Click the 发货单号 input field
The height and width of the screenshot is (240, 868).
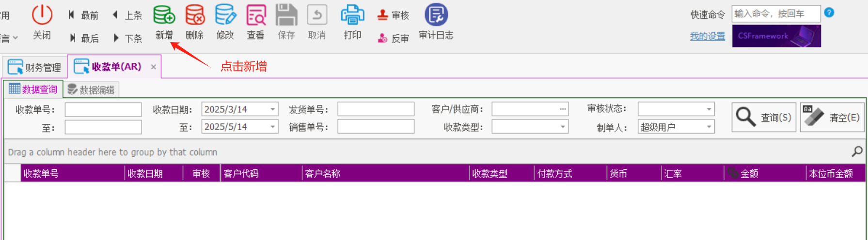(x=376, y=109)
